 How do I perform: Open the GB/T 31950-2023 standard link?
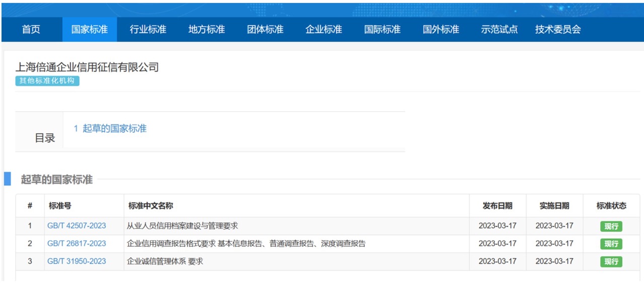pyautogui.click(x=76, y=261)
